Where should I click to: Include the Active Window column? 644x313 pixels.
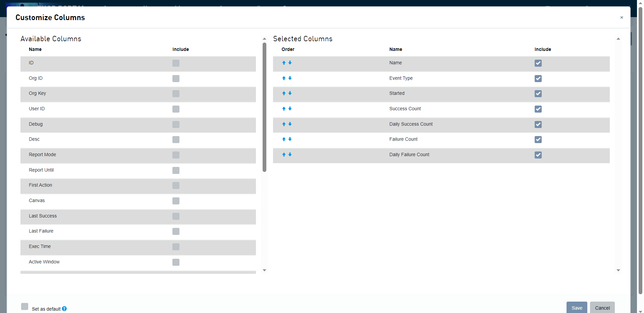click(x=176, y=262)
